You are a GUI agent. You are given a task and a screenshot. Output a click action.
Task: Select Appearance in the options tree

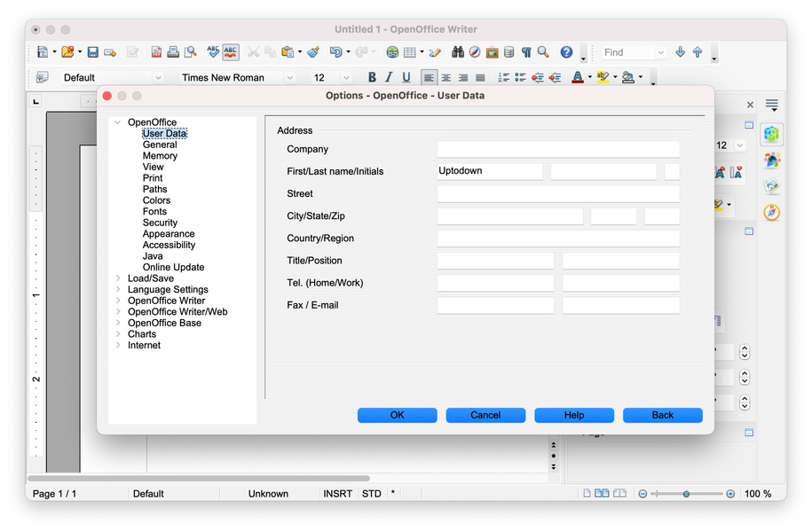[169, 234]
